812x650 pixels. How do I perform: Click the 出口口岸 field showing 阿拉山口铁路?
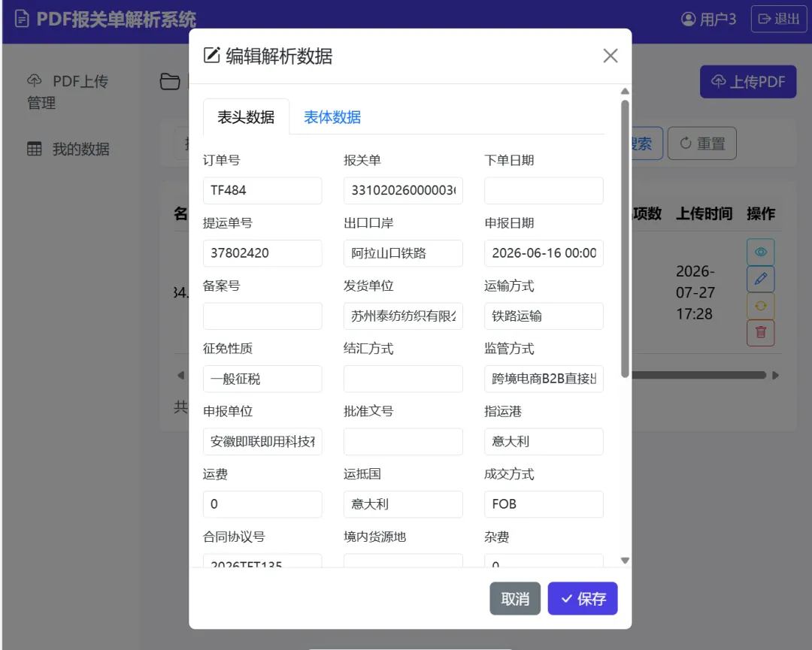403,253
